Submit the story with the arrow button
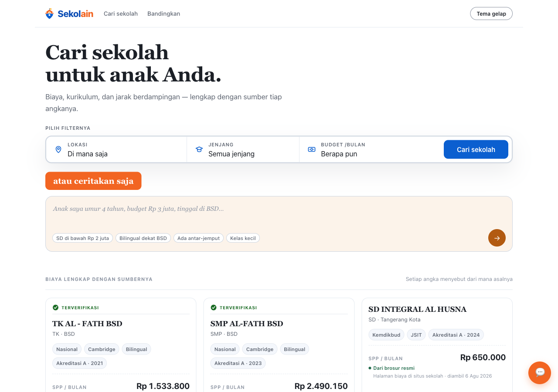Screen dimensions: 558x392 click(x=497, y=238)
